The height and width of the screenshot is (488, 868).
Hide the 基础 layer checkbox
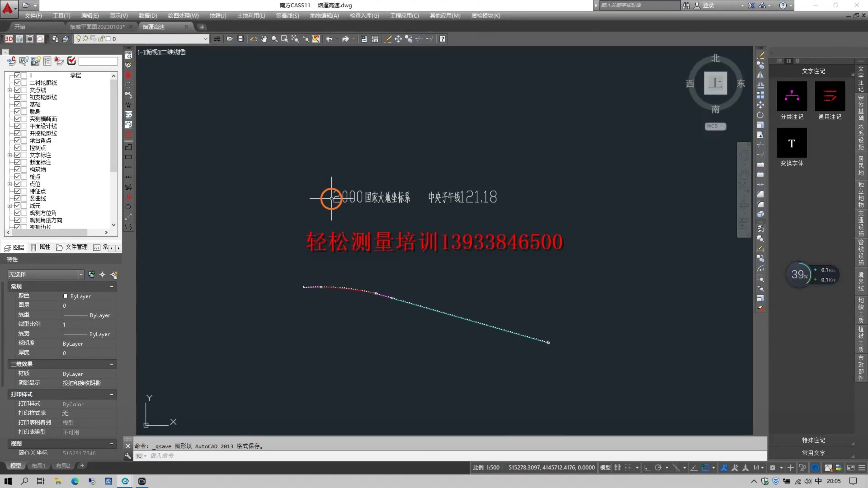click(x=18, y=104)
